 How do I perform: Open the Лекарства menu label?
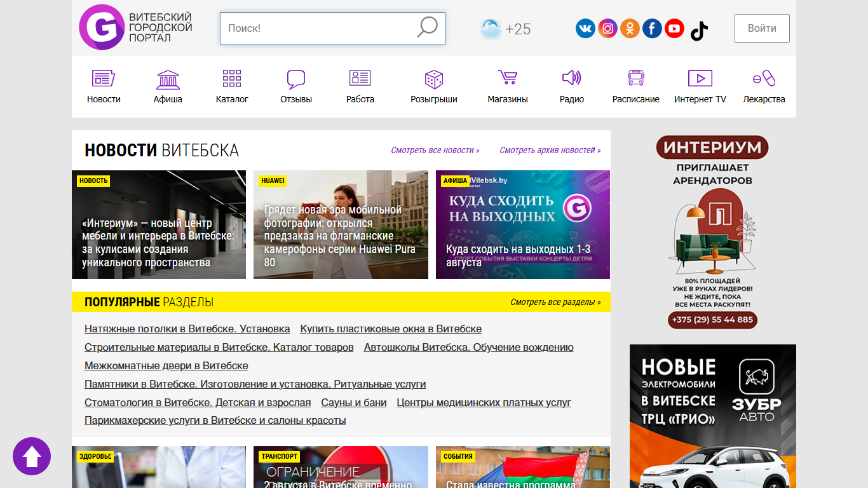pyautogui.click(x=764, y=99)
